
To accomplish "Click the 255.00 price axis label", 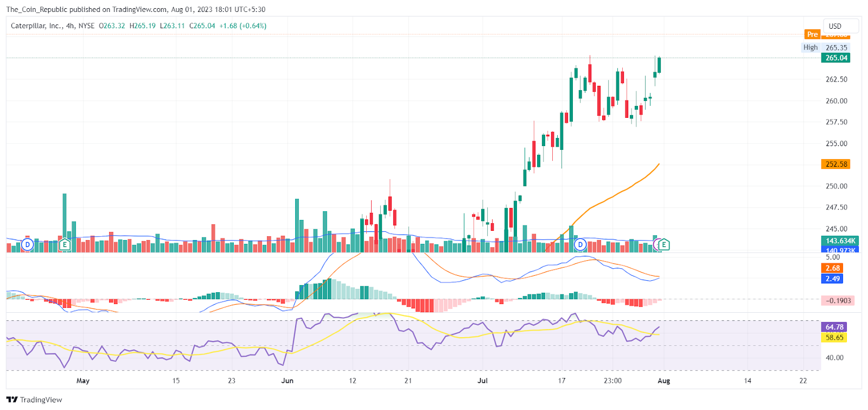I will (836, 143).
